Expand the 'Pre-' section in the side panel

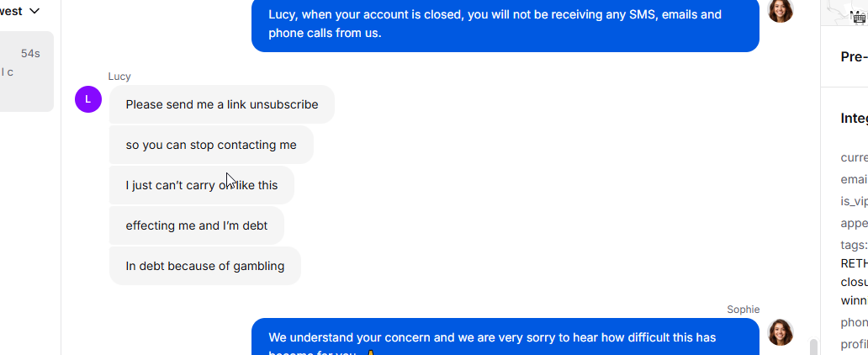855,56
